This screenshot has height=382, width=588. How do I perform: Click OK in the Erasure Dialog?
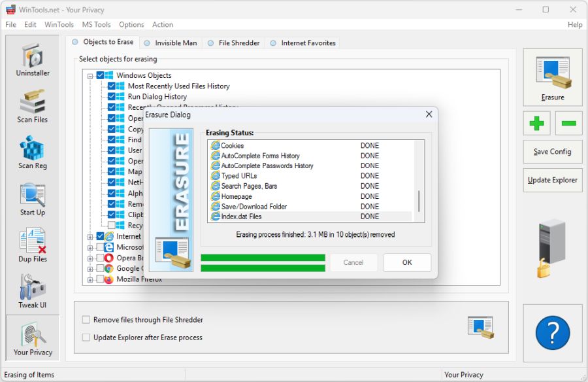click(406, 262)
